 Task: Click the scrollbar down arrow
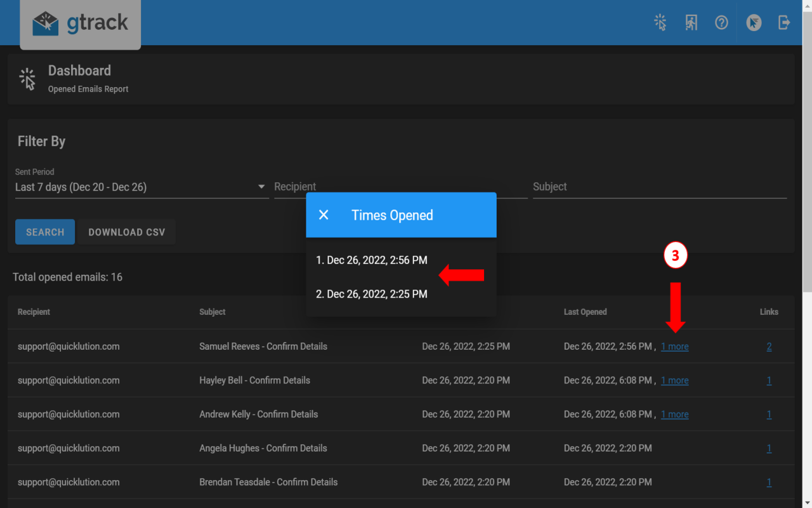coord(806,501)
